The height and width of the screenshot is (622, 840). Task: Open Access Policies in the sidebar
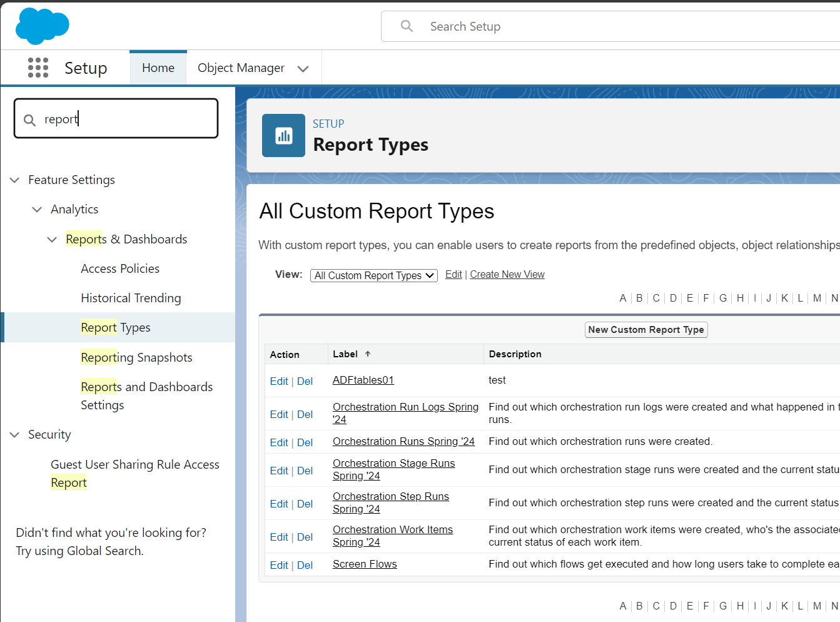120,268
